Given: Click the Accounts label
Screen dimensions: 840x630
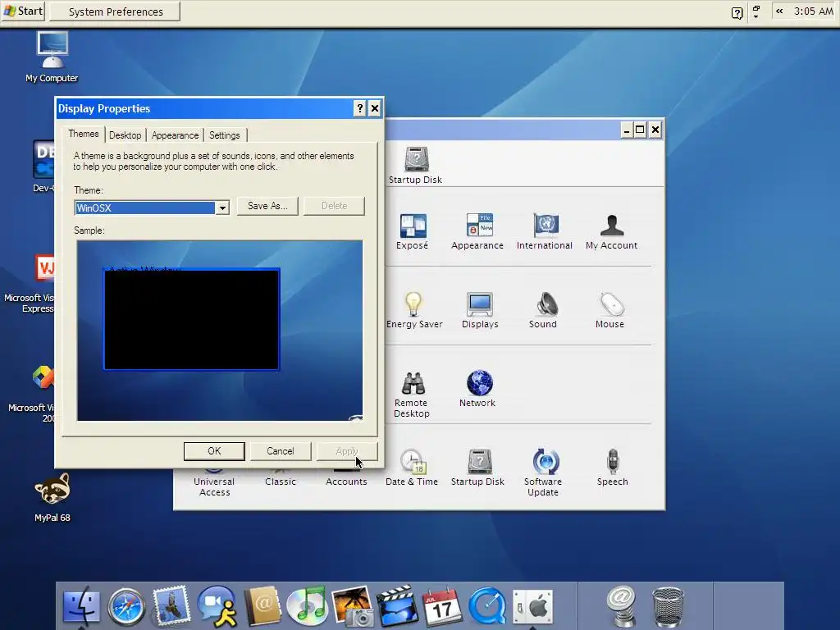Looking at the screenshot, I should point(346,482).
